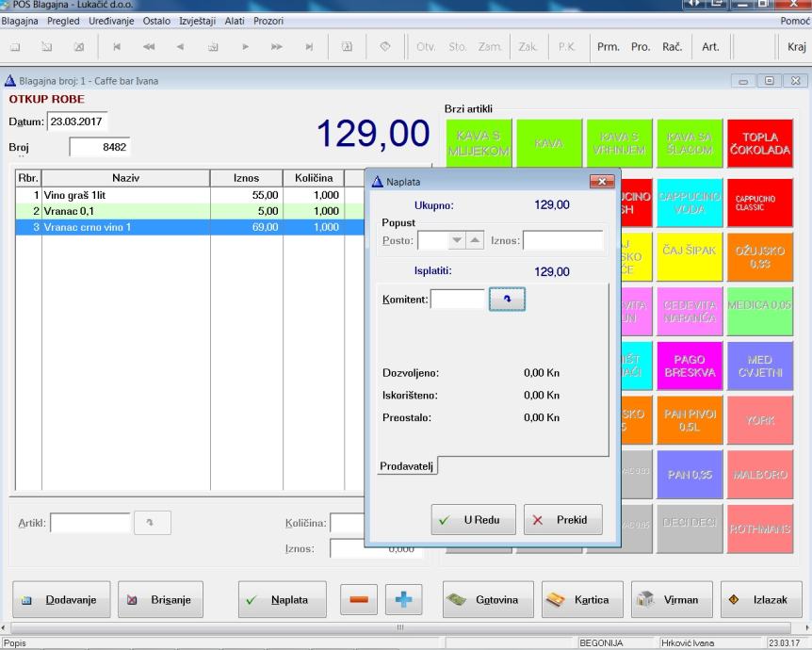The height and width of the screenshot is (650, 812).
Task: Open the Alati menu
Action: [235, 21]
